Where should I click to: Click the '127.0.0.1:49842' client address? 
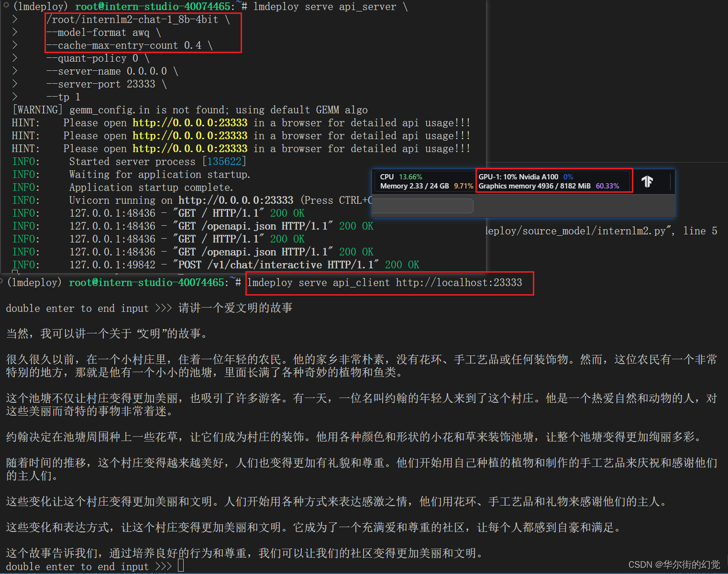tap(112, 265)
